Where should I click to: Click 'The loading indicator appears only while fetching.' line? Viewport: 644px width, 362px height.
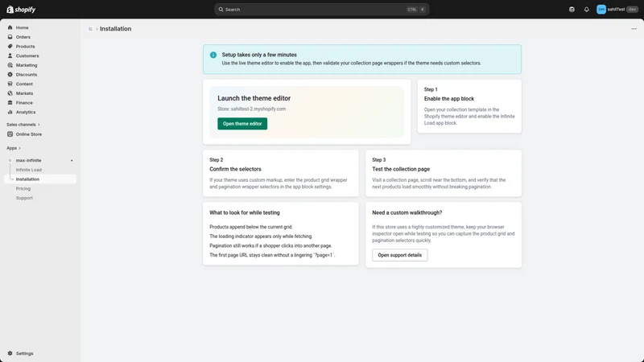261,237
